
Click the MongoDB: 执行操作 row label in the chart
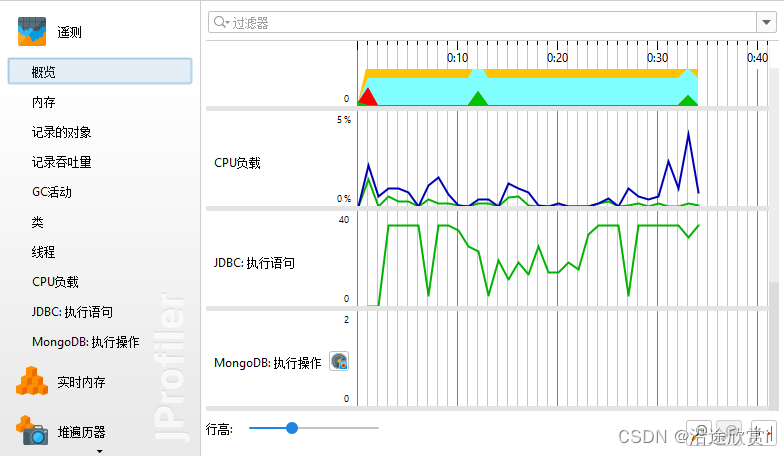(x=268, y=363)
